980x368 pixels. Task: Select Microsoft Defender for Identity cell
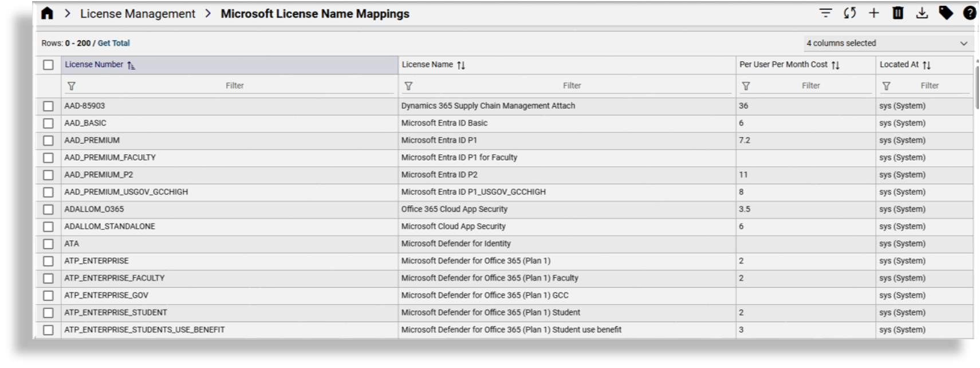click(x=567, y=244)
